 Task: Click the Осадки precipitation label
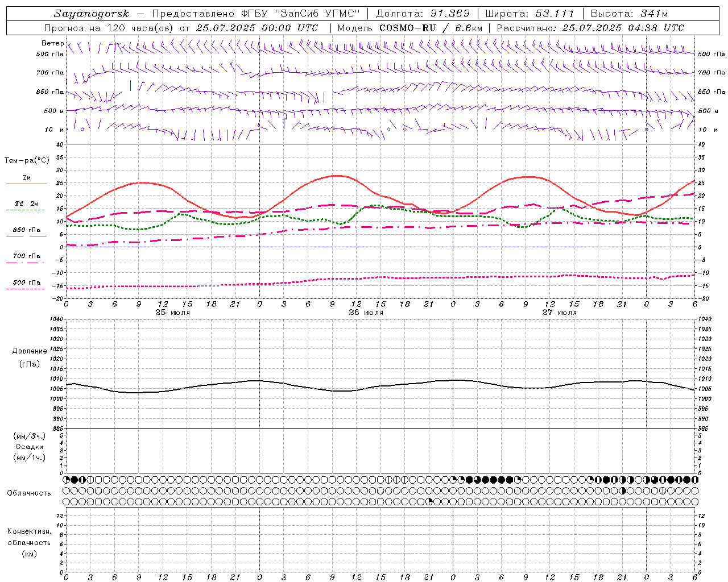coord(30,447)
